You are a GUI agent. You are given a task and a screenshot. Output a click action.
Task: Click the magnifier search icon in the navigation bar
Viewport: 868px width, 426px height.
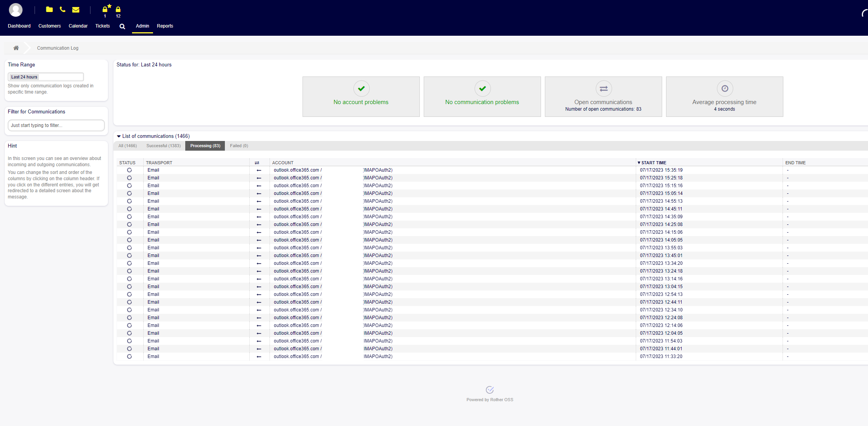[122, 26]
